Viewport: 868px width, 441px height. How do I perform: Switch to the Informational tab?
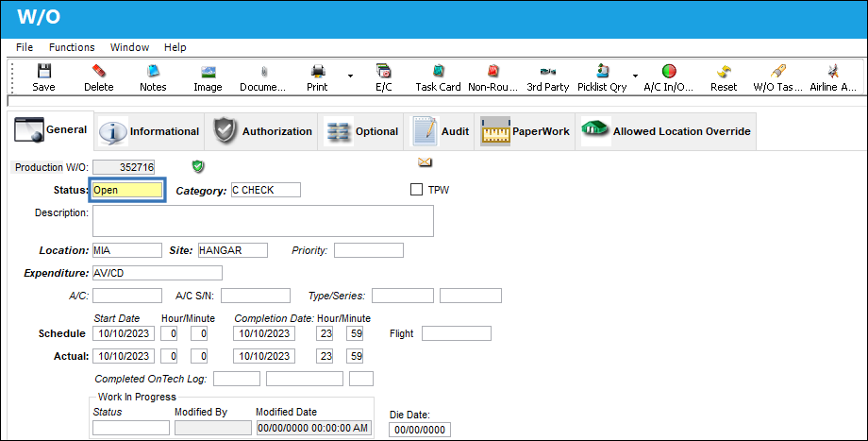[x=149, y=131]
